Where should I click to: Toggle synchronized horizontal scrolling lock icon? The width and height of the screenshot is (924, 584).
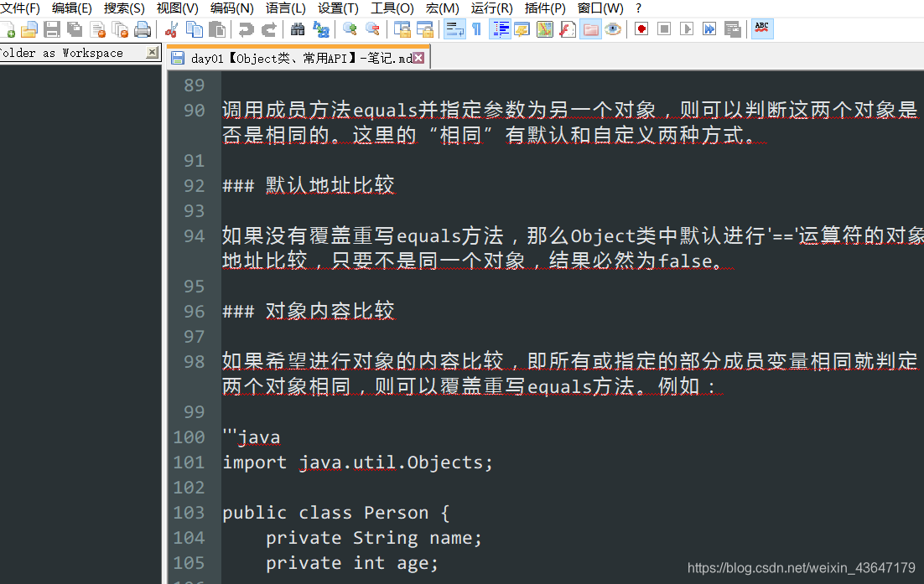[x=425, y=28]
